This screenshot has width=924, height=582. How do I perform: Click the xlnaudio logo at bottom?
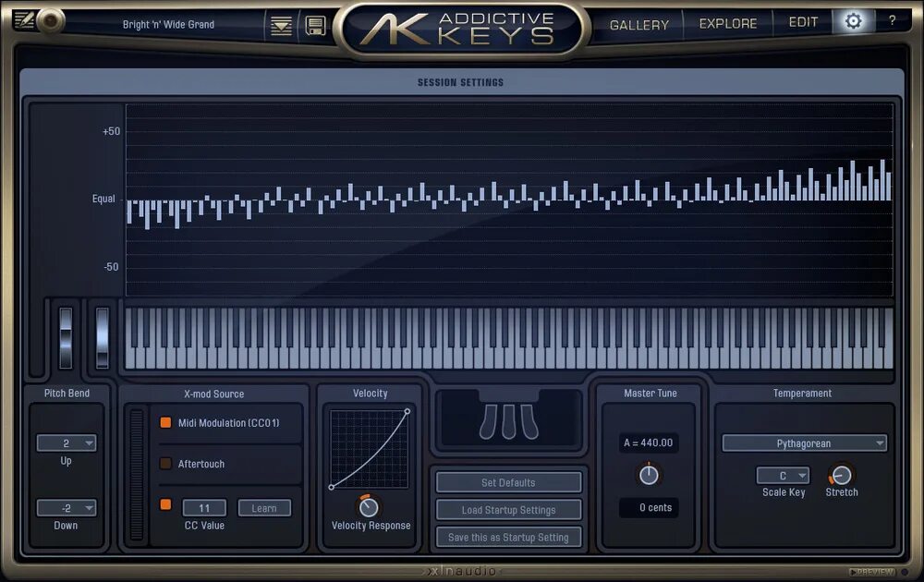tap(463, 571)
